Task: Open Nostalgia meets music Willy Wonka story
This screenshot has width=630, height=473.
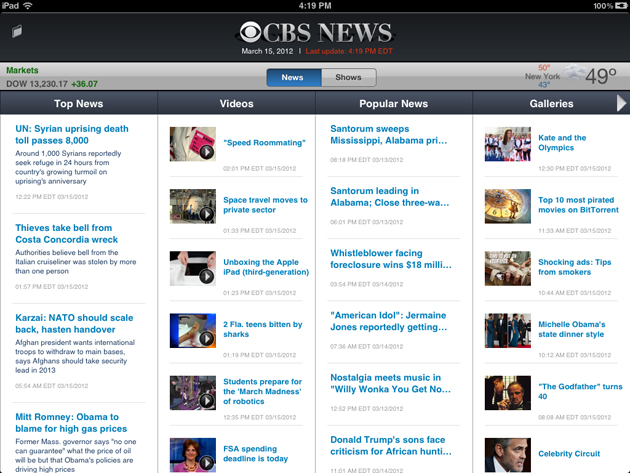Action: [391, 383]
